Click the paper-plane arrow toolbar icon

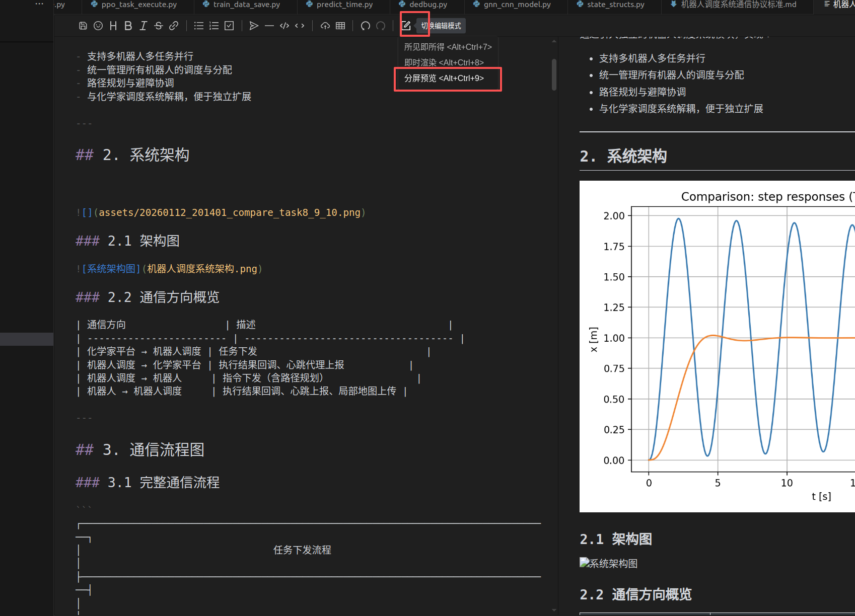(x=254, y=26)
